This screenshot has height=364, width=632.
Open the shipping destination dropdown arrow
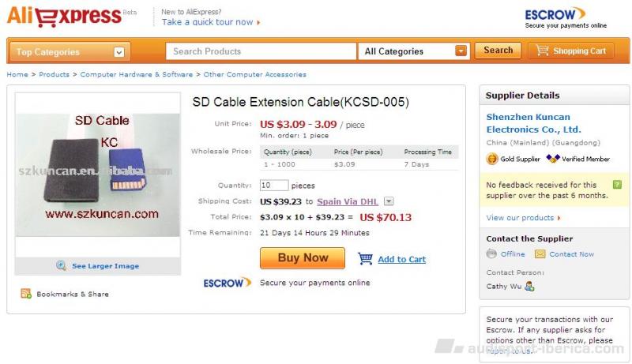coord(389,201)
